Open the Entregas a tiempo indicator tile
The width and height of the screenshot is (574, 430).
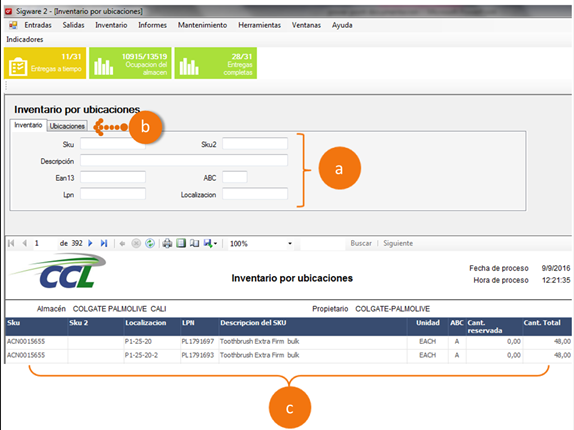click(45, 63)
